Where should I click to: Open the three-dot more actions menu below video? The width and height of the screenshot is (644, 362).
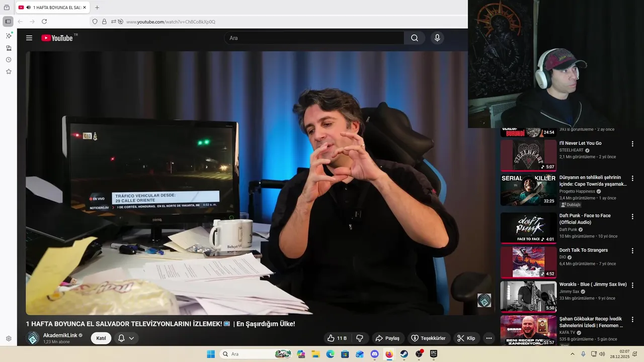click(489, 338)
